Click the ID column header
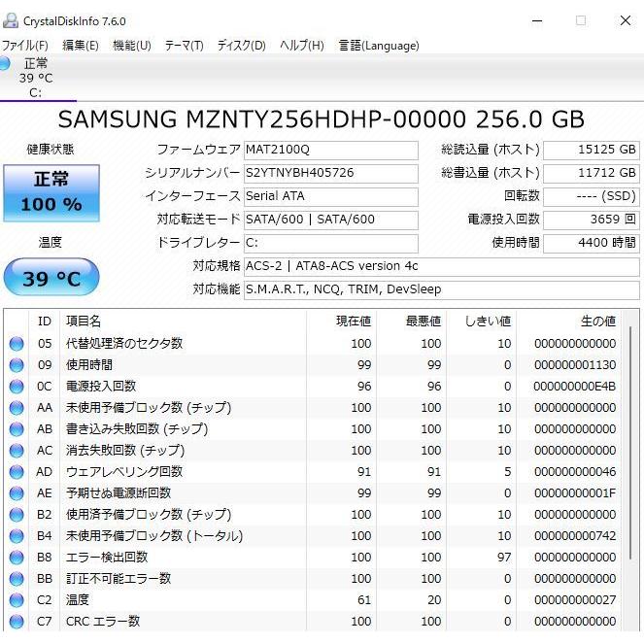The height and width of the screenshot is (644, 644). [45, 322]
